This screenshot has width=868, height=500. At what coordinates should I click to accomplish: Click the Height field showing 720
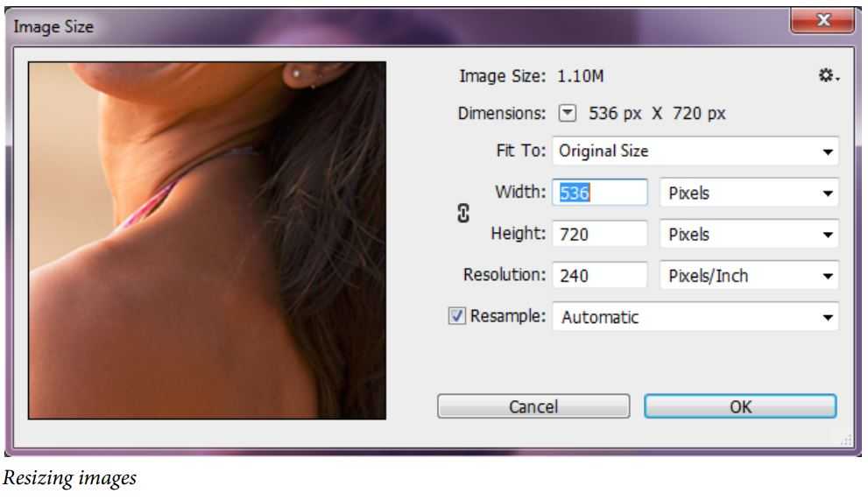click(x=599, y=234)
